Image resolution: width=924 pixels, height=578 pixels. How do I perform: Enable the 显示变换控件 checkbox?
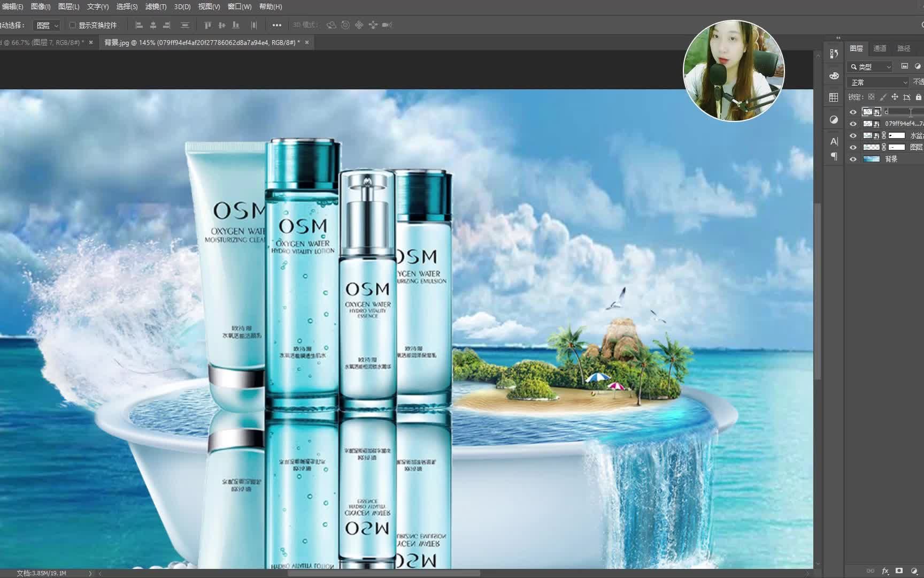tap(73, 25)
